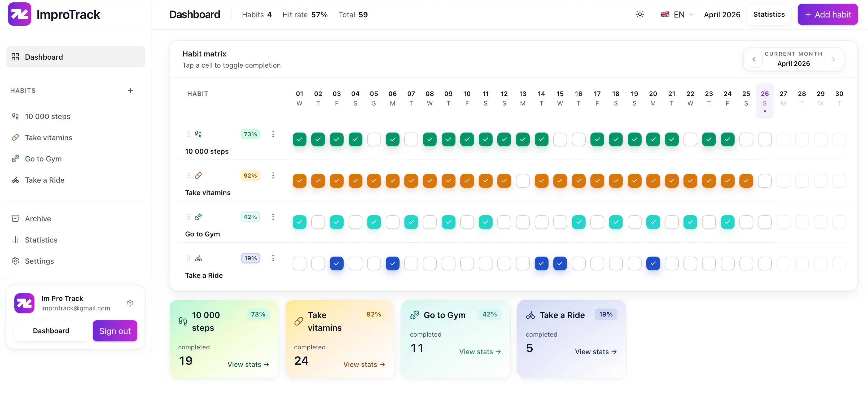Click the bicycle icon in Take a Ride row
The image size is (868, 396).
(199, 258)
